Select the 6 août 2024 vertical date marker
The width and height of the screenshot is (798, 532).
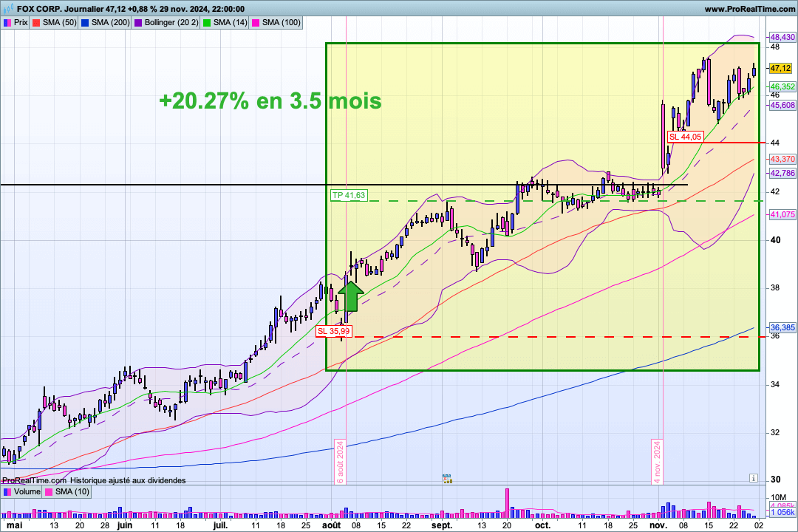click(340, 462)
